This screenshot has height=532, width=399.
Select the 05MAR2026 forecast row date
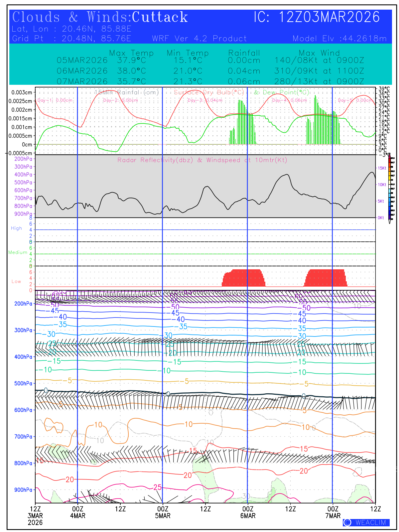(82, 61)
